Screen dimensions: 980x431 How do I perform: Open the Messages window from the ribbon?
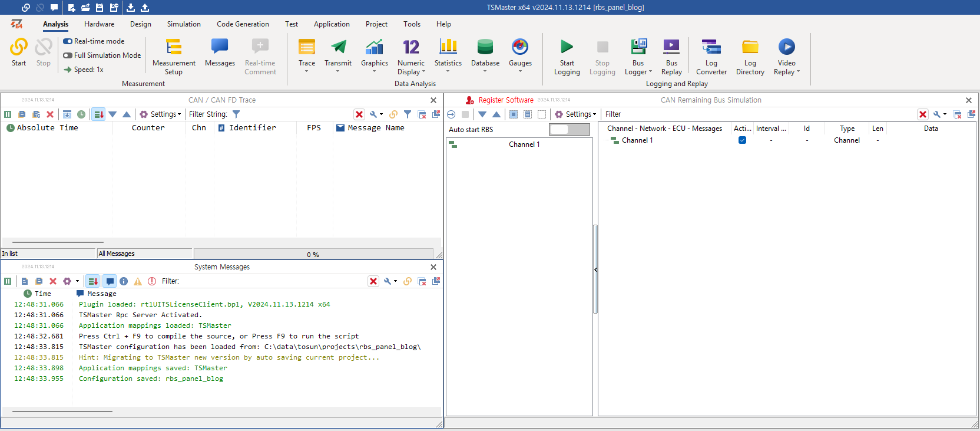(x=220, y=52)
